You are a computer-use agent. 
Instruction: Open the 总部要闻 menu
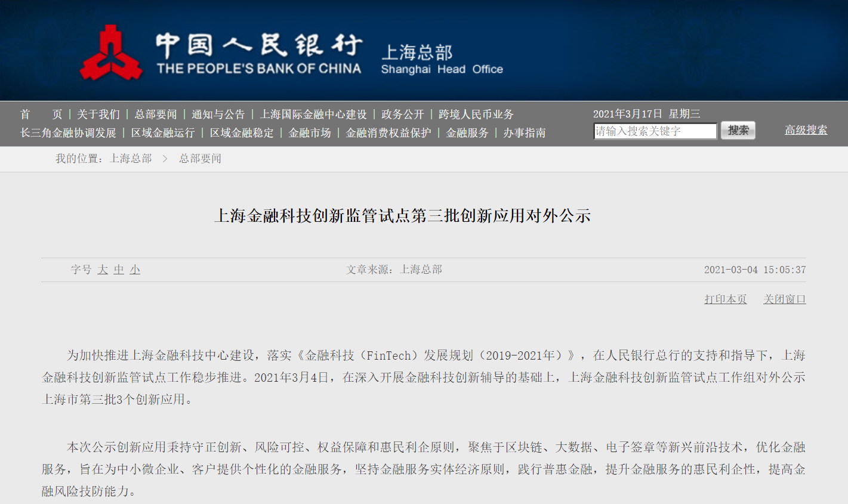coord(156,114)
